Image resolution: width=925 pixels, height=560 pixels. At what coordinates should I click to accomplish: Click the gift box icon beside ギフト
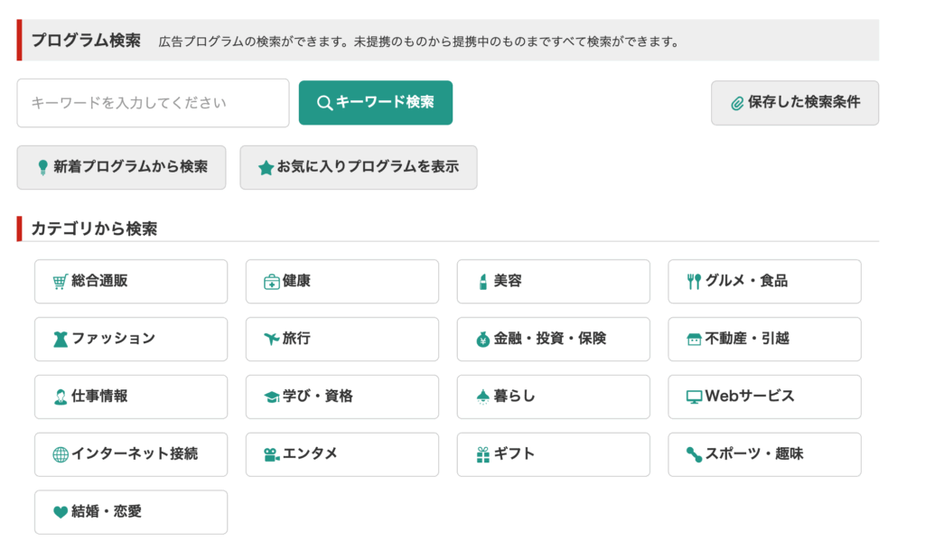(x=482, y=454)
